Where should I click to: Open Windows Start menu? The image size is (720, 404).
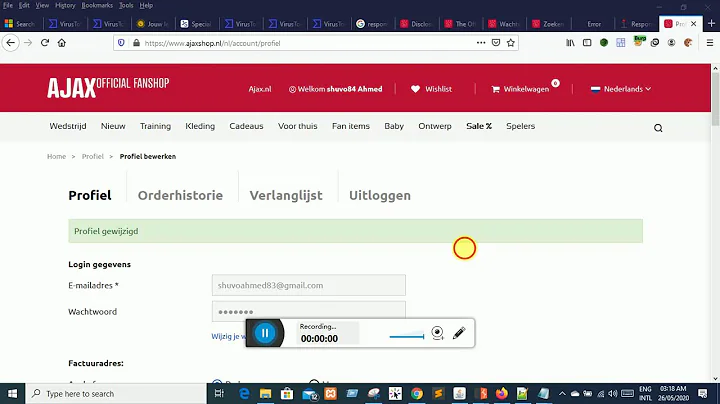click(x=12, y=393)
